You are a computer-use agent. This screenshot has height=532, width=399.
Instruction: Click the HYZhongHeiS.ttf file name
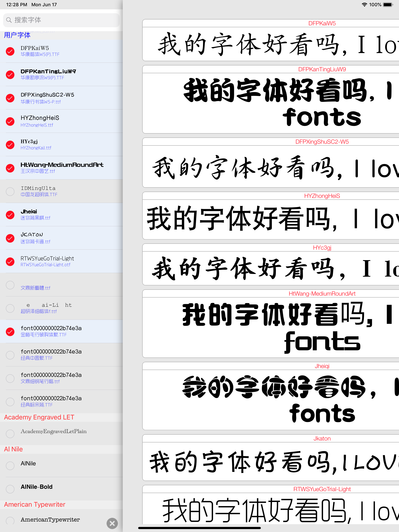point(37,125)
